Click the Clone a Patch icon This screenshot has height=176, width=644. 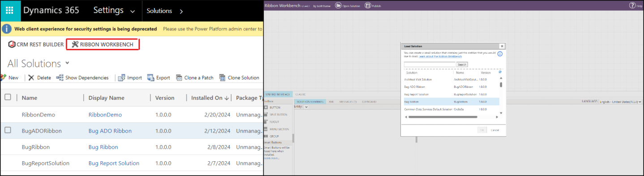click(x=179, y=77)
